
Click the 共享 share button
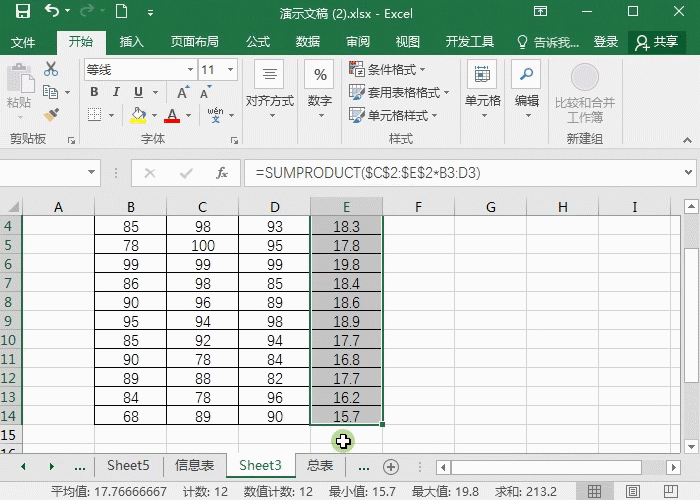click(x=656, y=42)
